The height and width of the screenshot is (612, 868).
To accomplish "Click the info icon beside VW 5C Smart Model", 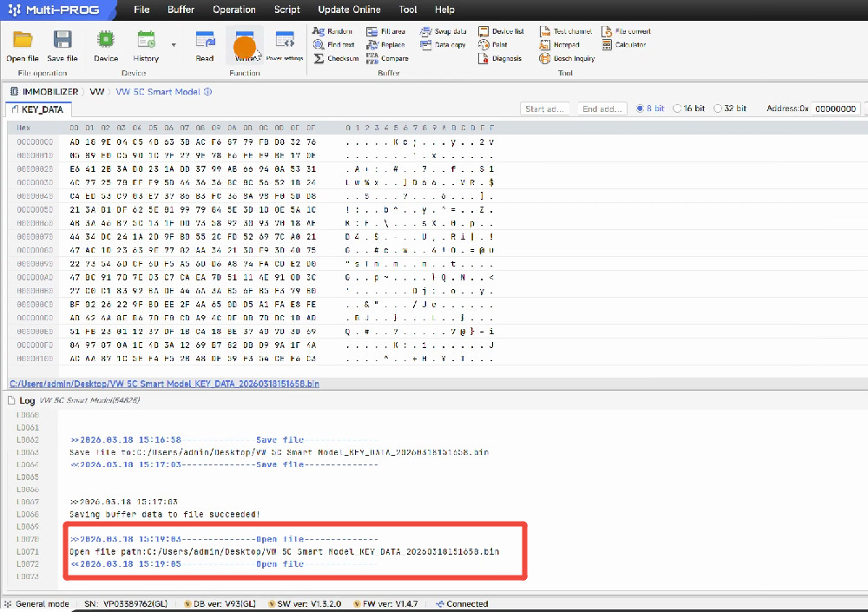I will pos(207,91).
